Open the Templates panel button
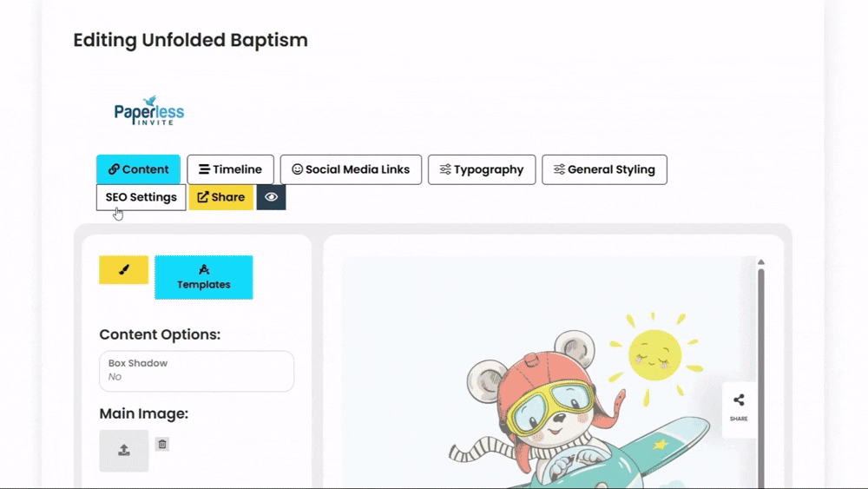Screen dimensions: 868x489 [x=204, y=277]
